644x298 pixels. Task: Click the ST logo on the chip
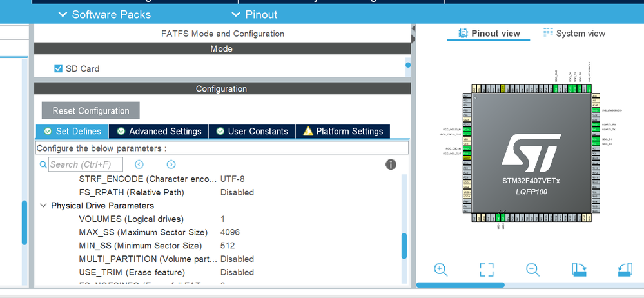pyautogui.click(x=531, y=152)
